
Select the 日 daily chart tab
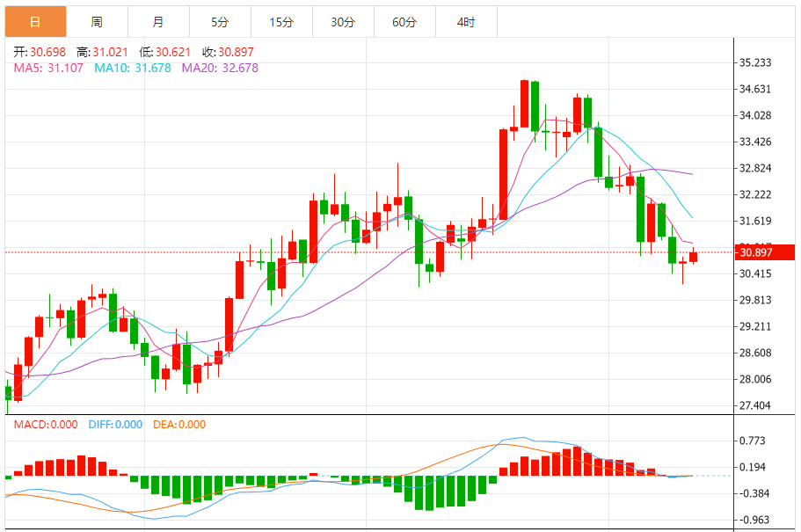(x=35, y=21)
